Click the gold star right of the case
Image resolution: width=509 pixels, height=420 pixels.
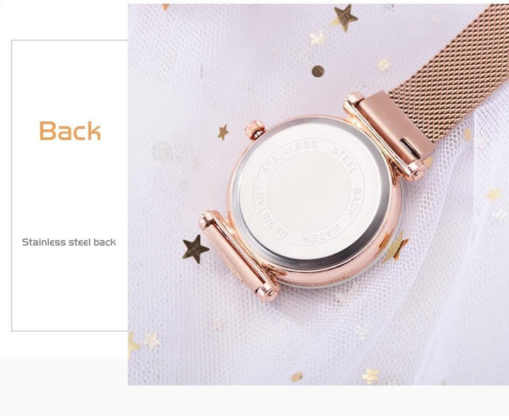coord(397,247)
